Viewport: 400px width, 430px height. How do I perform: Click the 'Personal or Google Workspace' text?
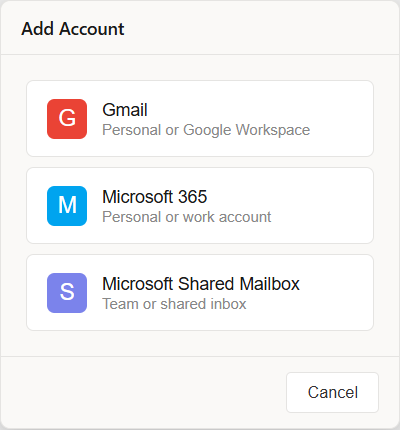(206, 130)
